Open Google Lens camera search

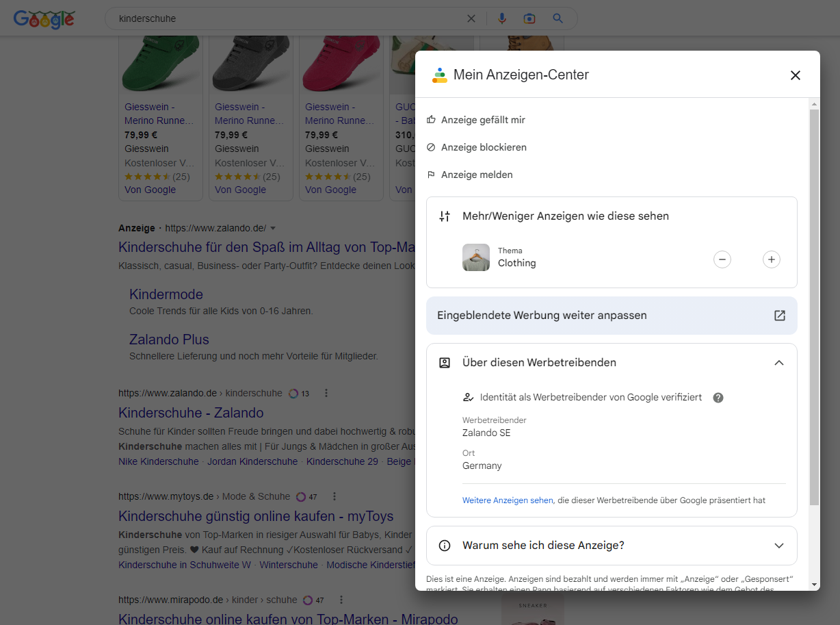coord(529,18)
